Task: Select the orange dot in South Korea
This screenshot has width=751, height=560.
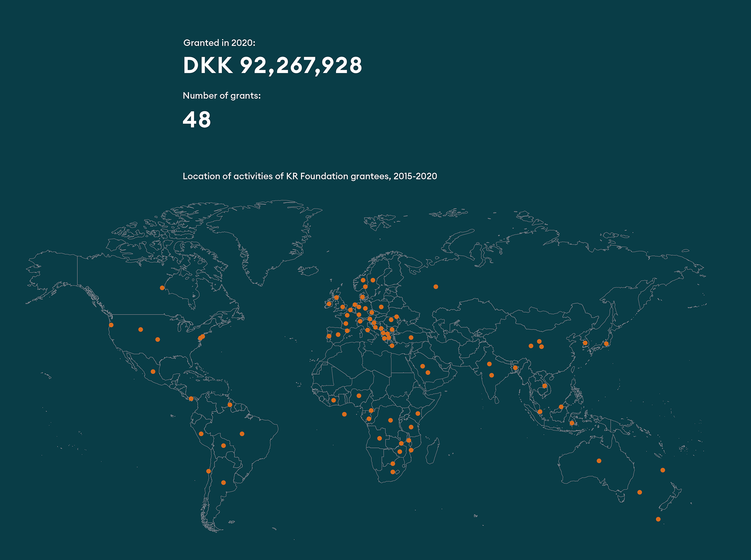Action: [585, 343]
